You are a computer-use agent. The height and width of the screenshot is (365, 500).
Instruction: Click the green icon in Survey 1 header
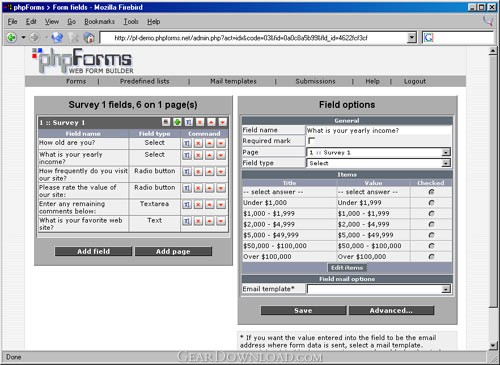[177, 122]
